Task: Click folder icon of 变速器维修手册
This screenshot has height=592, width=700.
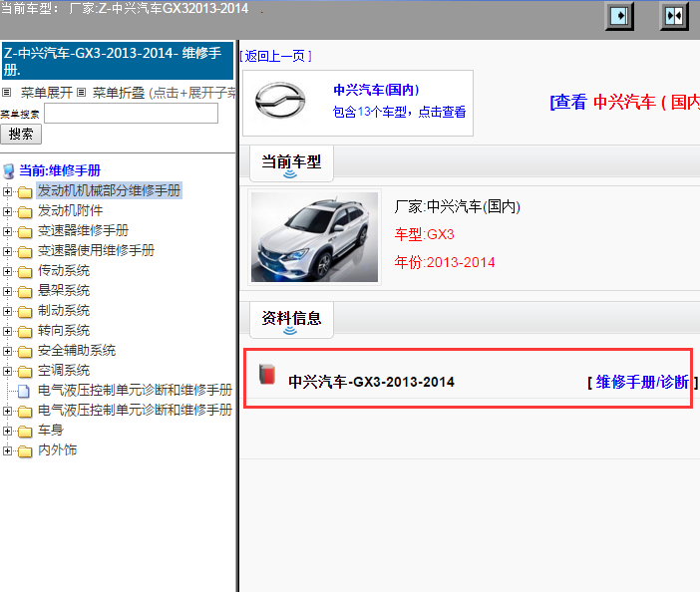Action: pyautogui.click(x=25, y=232)
